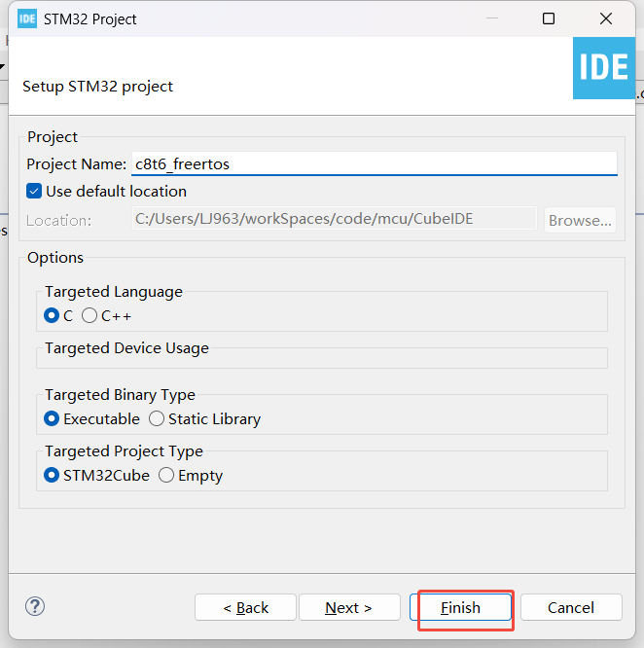Choose C++ as the targeted language
The image size is (644, 648).
(90, 316)
